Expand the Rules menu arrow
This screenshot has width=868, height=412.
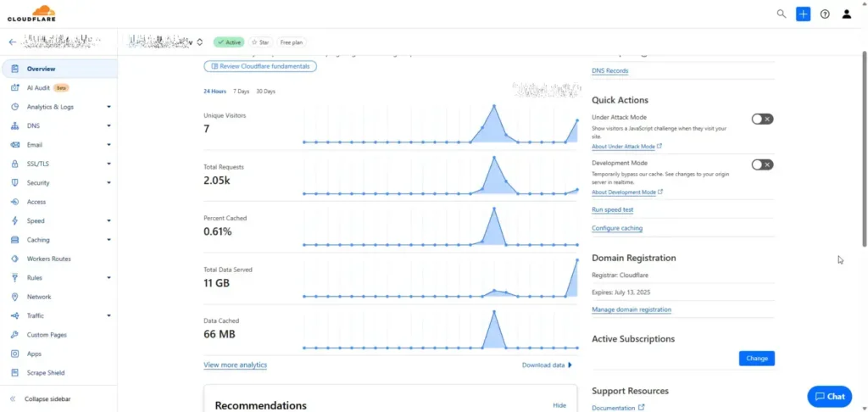click(x=108, y=277)
